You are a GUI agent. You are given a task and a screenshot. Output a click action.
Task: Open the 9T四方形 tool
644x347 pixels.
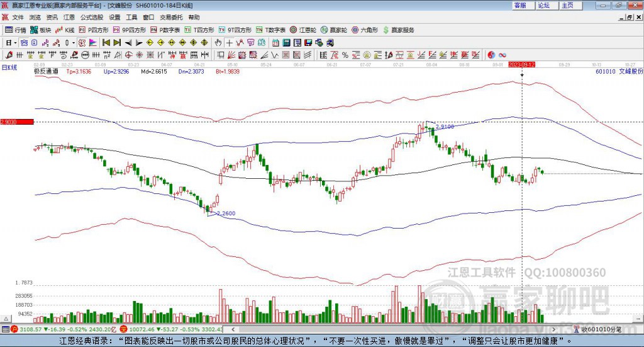[235, 30]
